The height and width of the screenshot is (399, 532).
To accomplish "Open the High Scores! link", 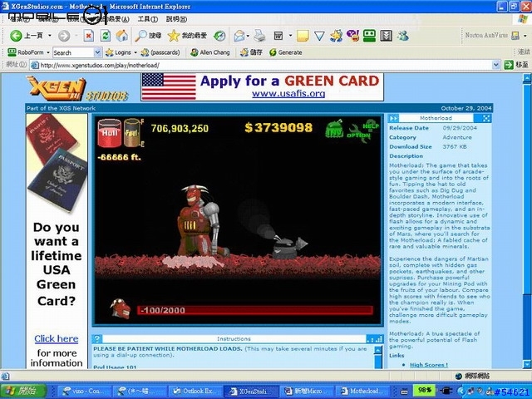I will click(429, 365).
